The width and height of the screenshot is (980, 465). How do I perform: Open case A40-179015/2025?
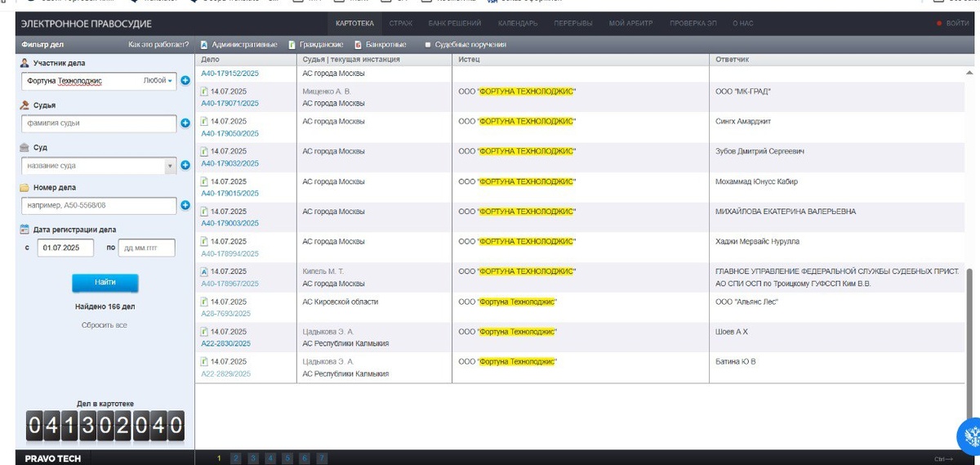[229, 194]
